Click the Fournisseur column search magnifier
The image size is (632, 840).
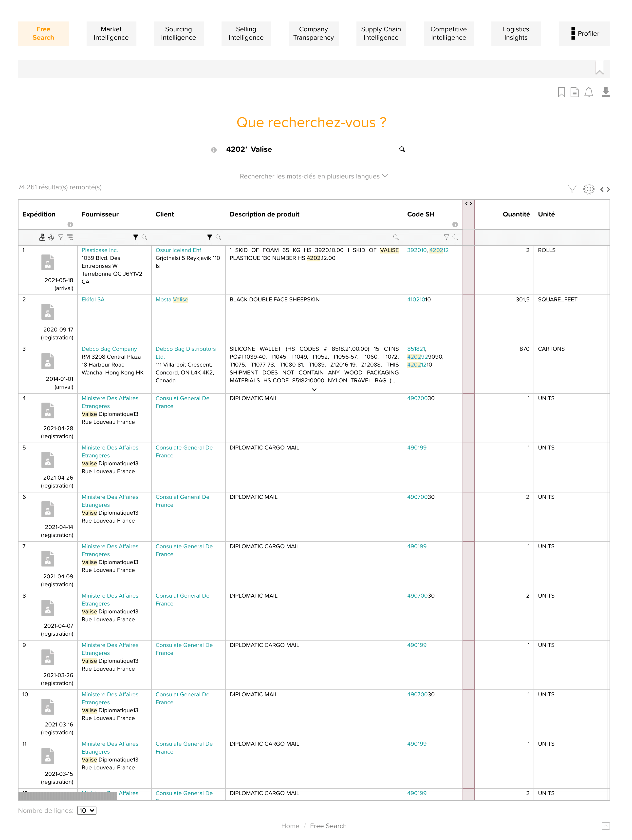click(144, 237)
